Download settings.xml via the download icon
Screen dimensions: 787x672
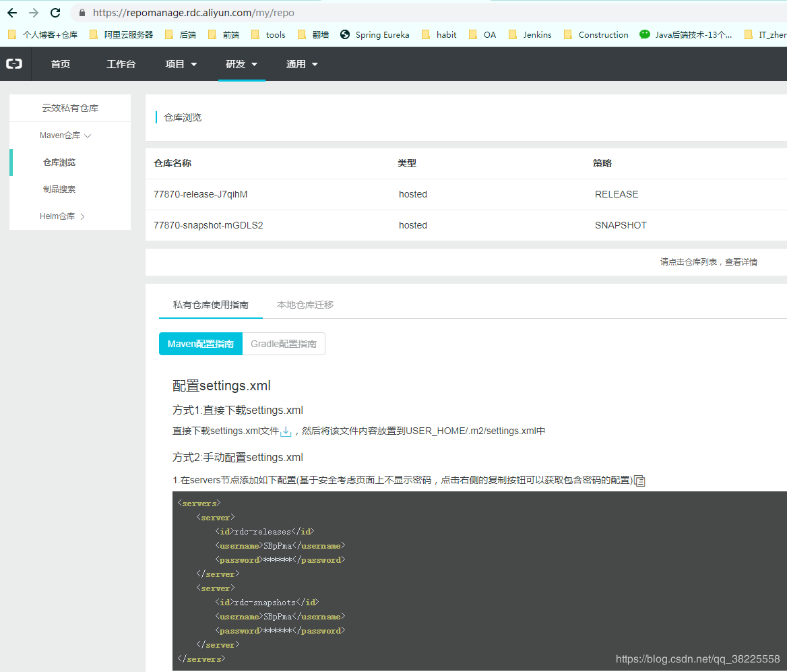click(x=286, y=431)
